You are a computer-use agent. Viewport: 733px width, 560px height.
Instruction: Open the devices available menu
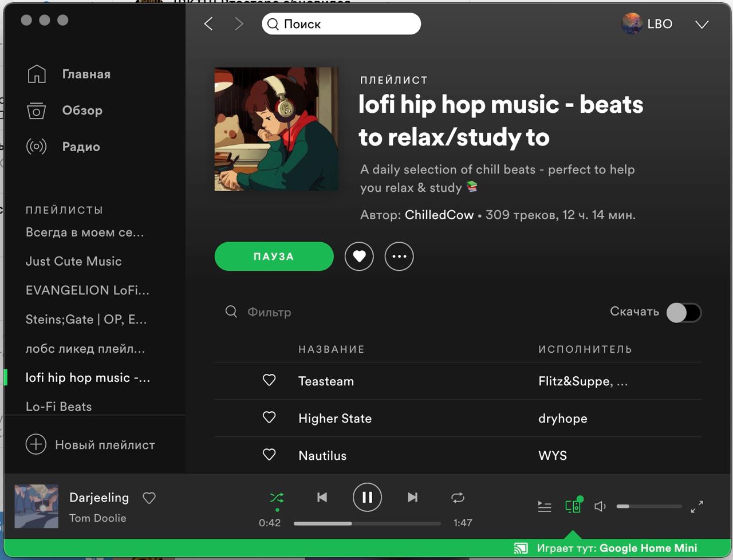[573, 506]
